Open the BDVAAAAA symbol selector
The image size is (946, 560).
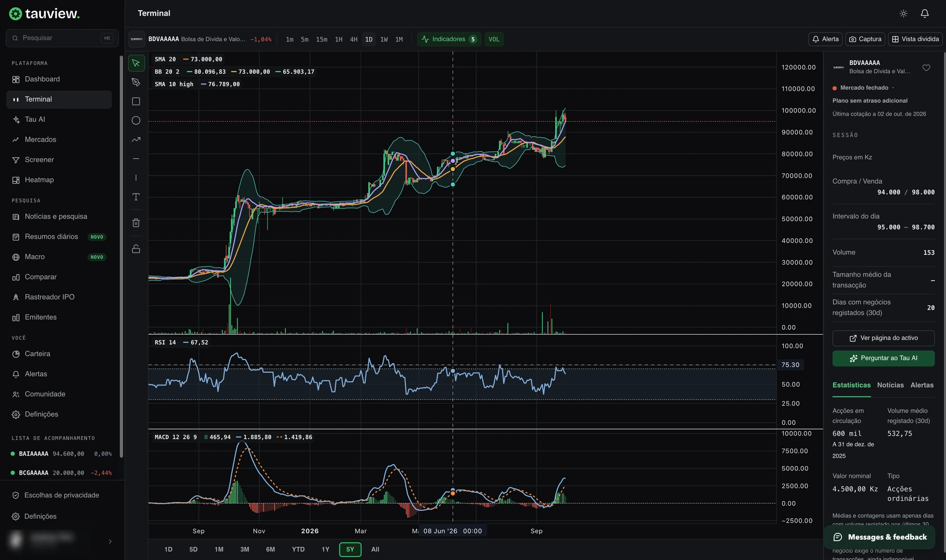(x=200, y=39)
